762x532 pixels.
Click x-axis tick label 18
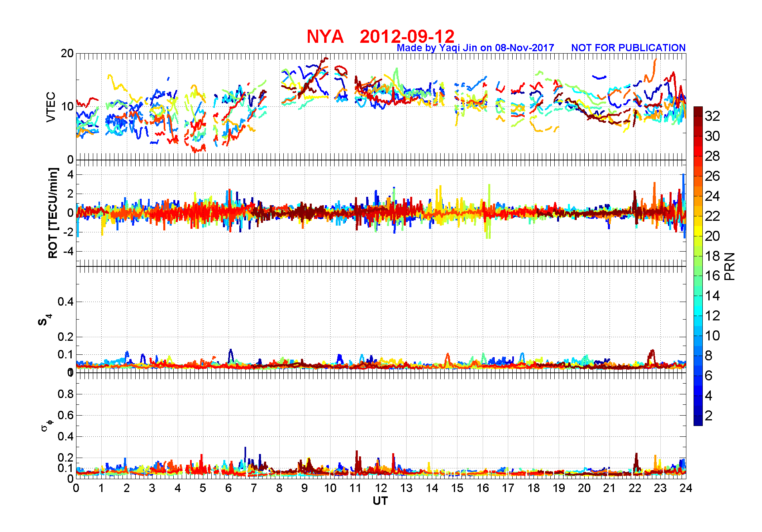(x=533, y=488)
